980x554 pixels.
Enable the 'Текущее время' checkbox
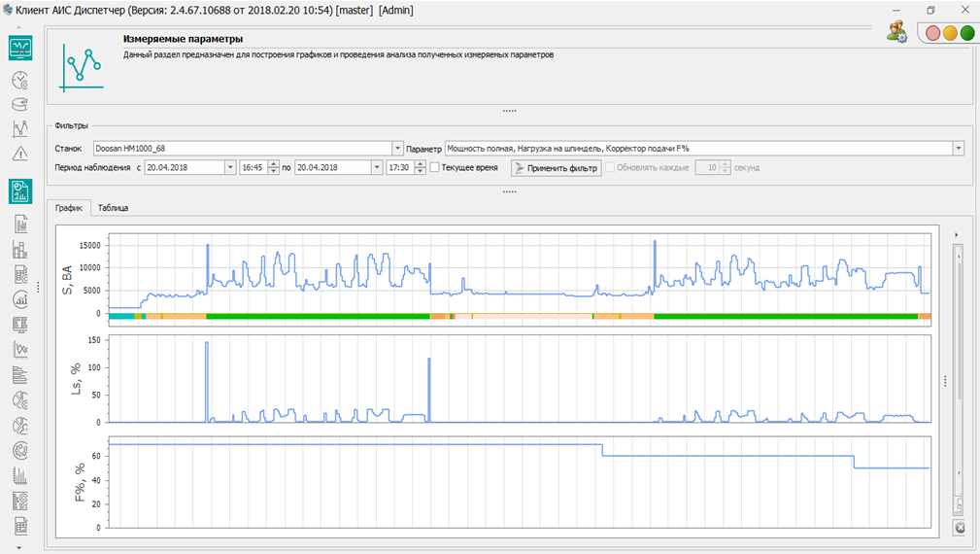tap(435, 167)
